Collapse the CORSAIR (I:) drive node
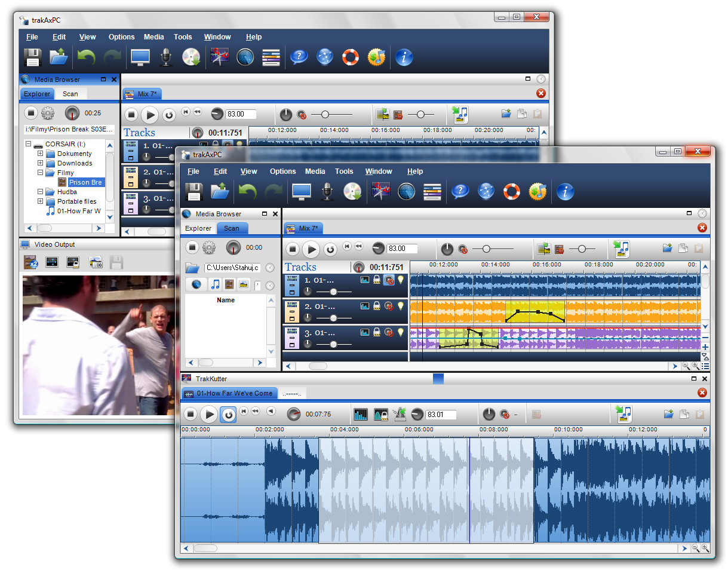This screenshot has width=728, height=570. click(28, 144)
